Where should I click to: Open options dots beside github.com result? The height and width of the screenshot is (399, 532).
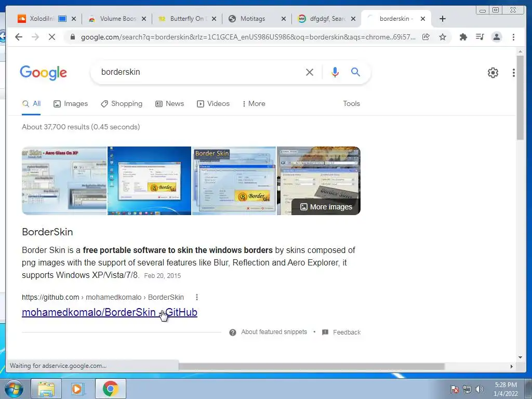(197, 297)
